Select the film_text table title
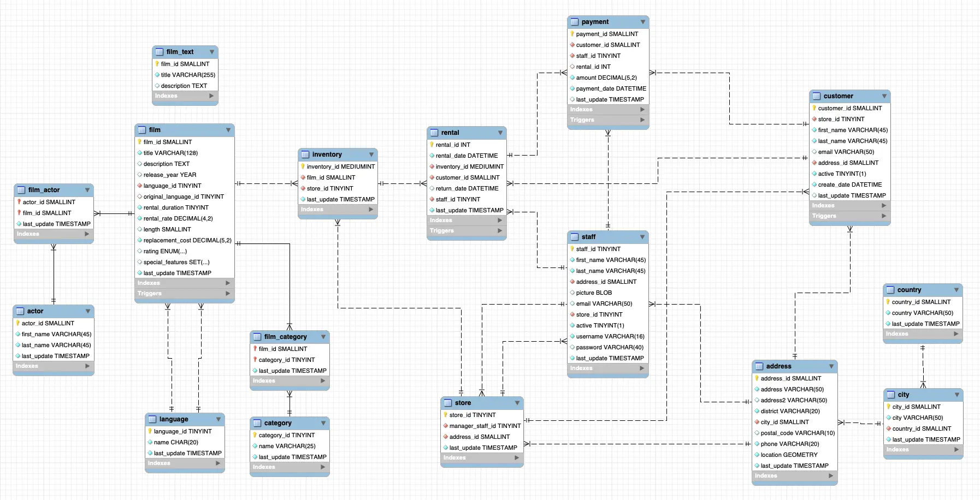The image size is (980, 500). [180, 52]
